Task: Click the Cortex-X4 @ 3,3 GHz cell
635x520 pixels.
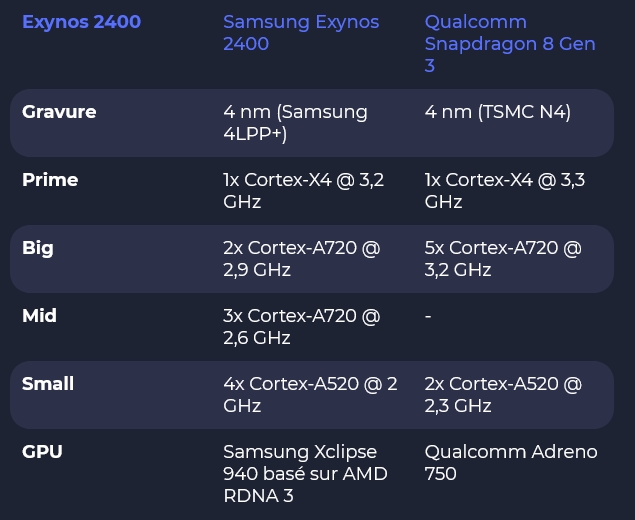Action: [505, 191]
